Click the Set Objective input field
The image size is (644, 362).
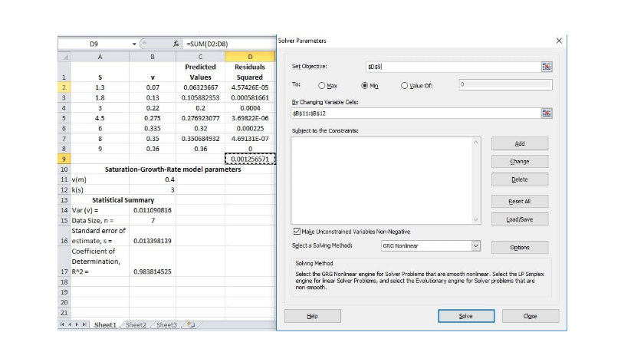[x=452, y=67]
